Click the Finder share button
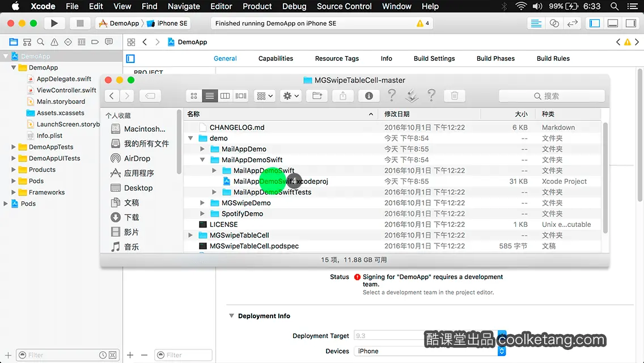 click(343, 96)
